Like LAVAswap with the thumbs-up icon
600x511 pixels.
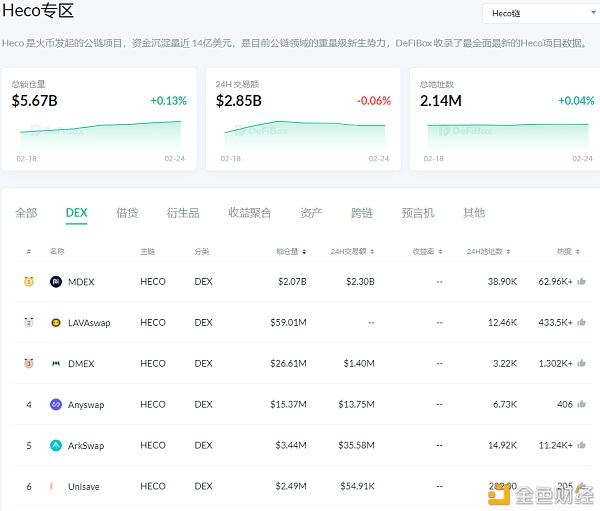pyautogui.click(x=582, y=322)
